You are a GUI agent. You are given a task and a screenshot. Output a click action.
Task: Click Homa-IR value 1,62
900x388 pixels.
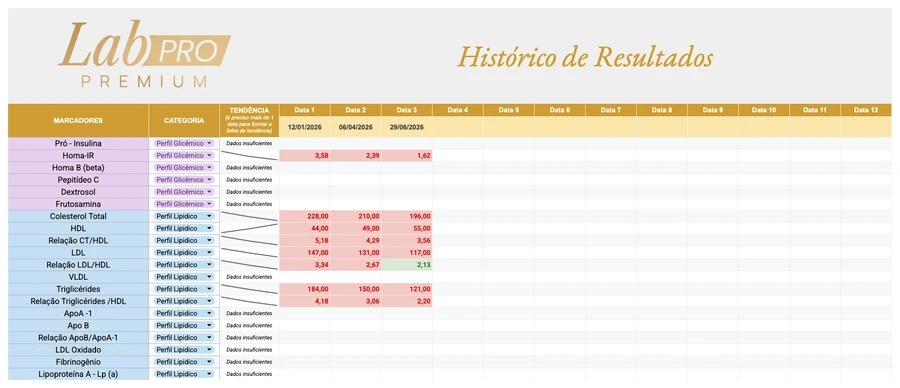[407, 156]
